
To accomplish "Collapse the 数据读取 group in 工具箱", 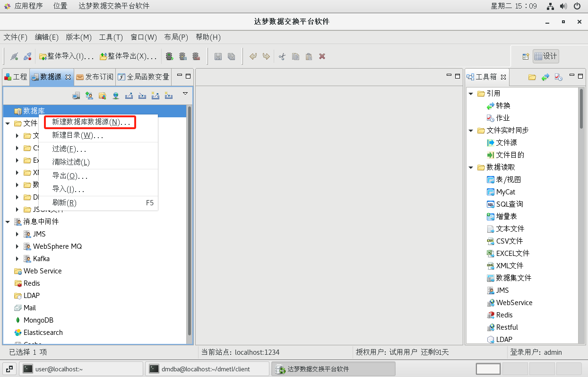I will click(x=471, y=167).
